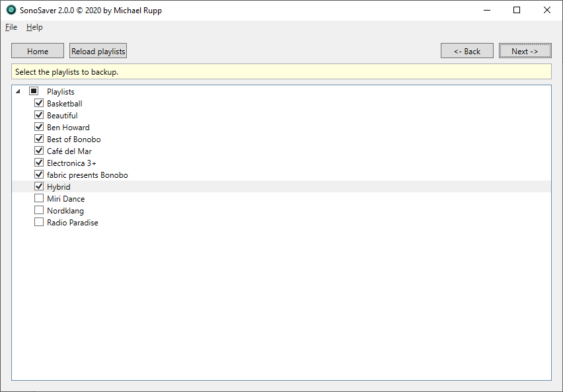Click the Next navigation button
The image size is (563, 392).
(525, 50)
